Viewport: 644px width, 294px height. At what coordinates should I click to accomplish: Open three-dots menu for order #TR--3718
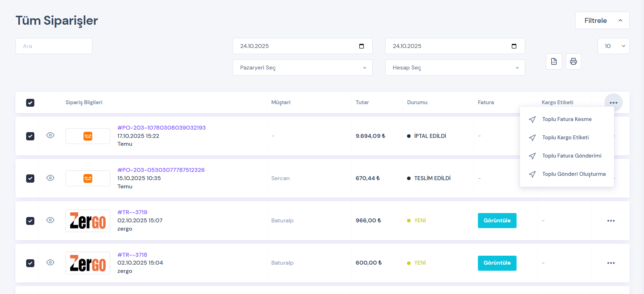(611, 263)
